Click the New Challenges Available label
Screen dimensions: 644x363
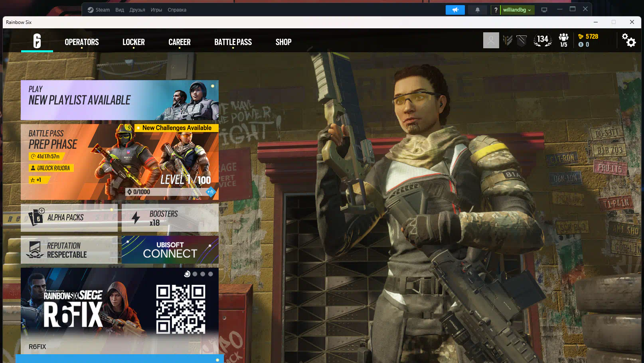[x=177, y=128]
